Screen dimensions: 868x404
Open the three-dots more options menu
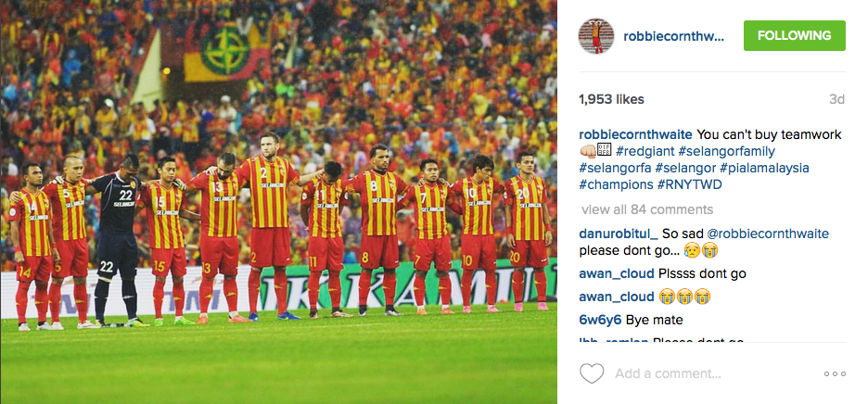tap(835, 374)
